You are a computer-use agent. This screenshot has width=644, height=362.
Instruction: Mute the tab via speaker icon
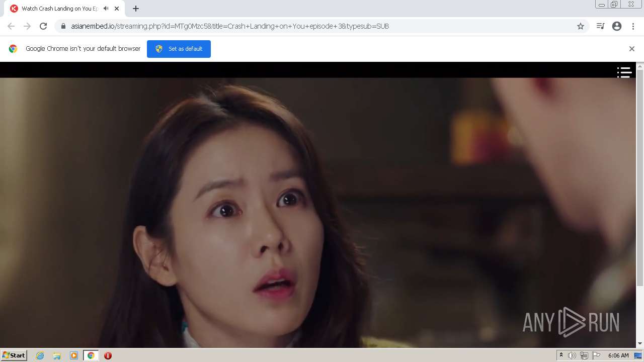pyautogui.click(x=106, y=9)
